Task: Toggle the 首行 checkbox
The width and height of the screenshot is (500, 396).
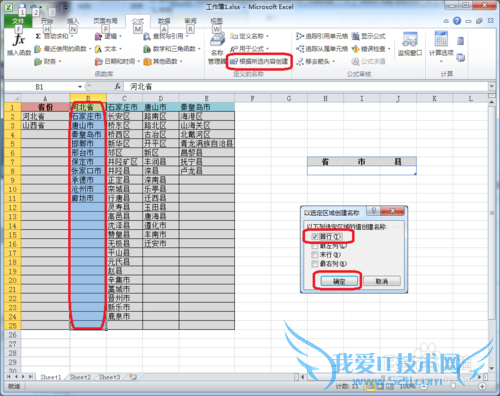Action: coord(315,236)
